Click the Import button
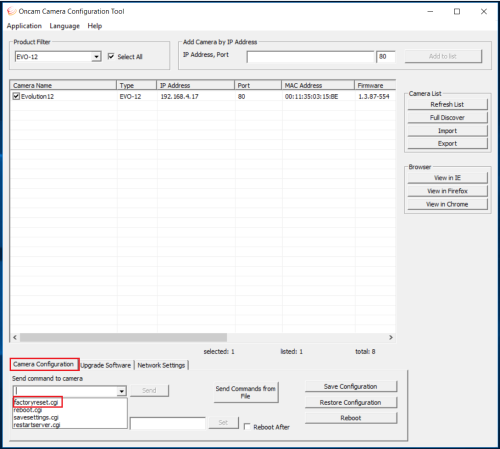Viewport: 500px width, 449px height. [x=447, y=131]
